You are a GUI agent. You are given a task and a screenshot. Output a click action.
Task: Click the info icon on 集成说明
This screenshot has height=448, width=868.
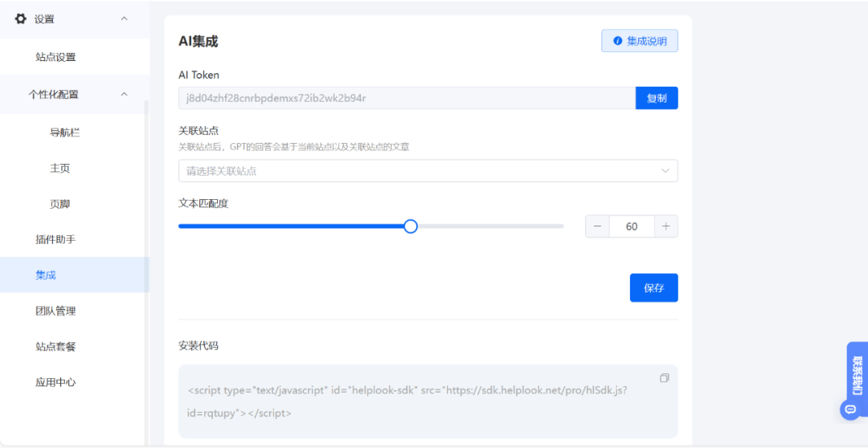pyautogui.click(x=618, y=41)
